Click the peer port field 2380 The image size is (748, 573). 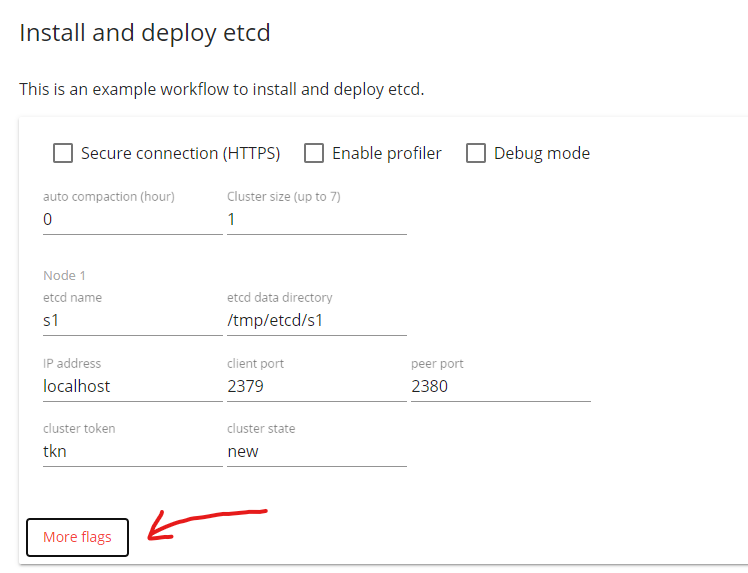point(501,386)
